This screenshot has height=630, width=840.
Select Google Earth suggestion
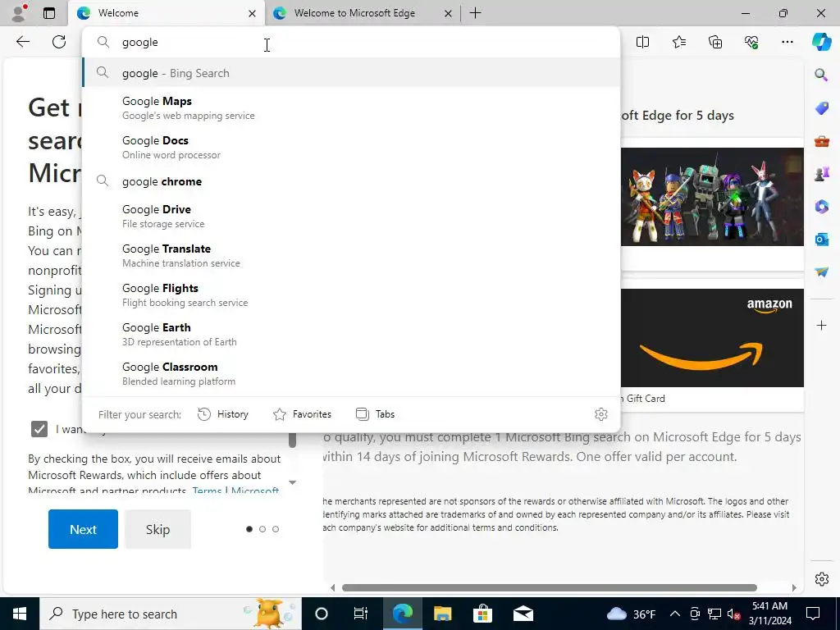(x=351, y=335)
